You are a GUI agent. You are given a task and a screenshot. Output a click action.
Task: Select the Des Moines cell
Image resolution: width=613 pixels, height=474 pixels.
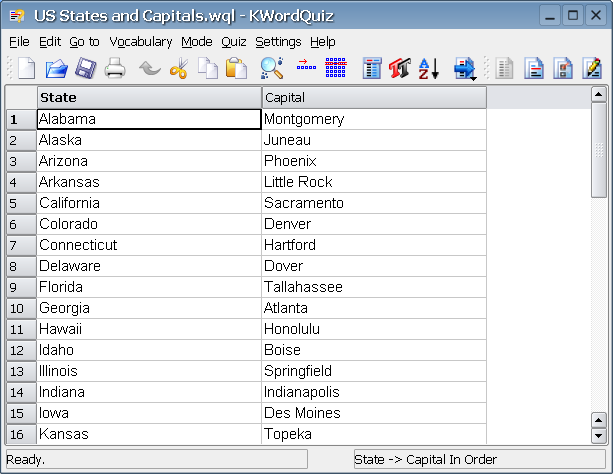pos(374,413)
